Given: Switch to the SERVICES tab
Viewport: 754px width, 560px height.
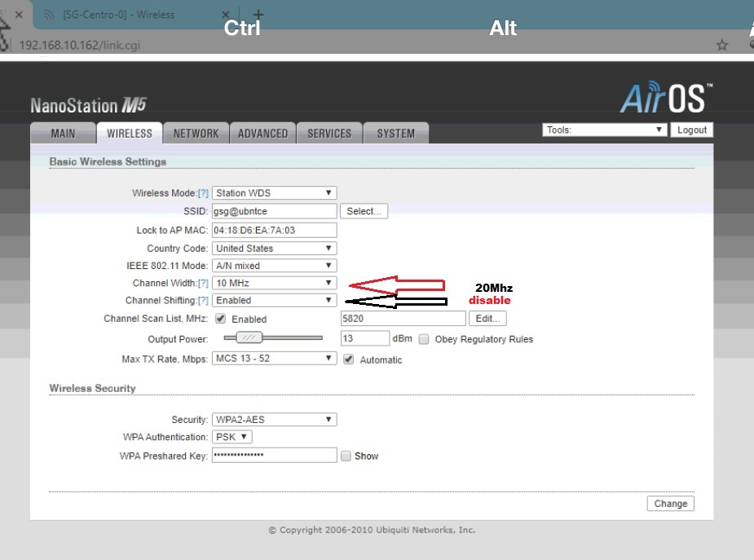Looking at the screenshot, I should 329,133.
